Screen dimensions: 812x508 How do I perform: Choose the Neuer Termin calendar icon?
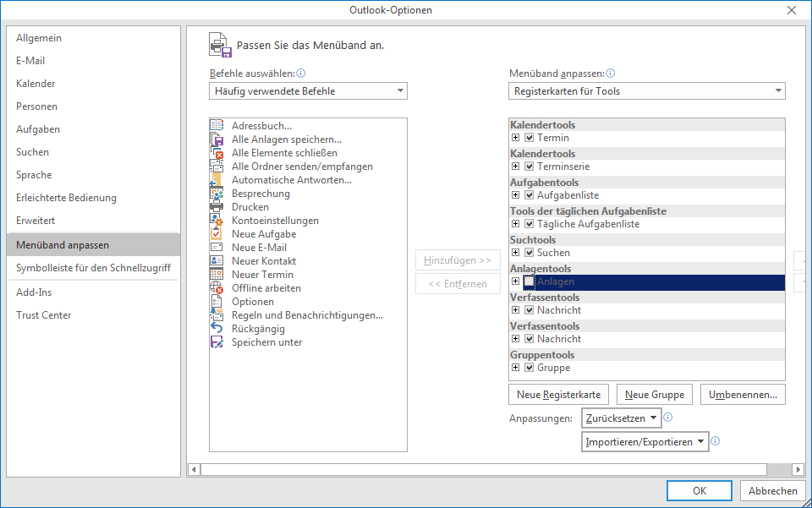[217, 274]
